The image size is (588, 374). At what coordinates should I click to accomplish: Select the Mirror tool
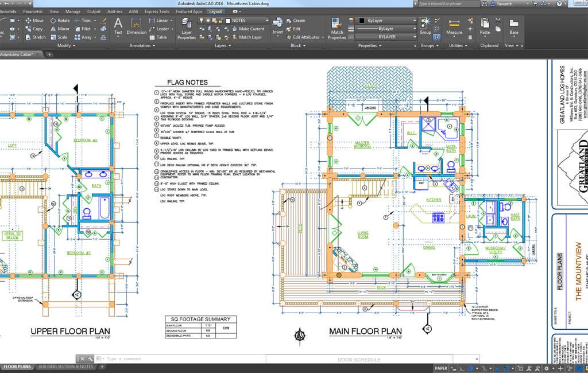(x=60, y=29)
